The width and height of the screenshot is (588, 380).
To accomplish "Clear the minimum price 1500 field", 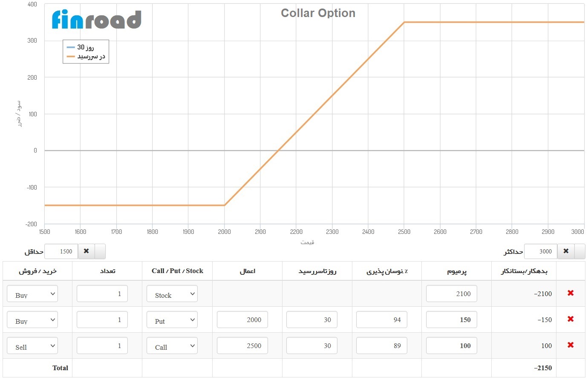I will [86, 251].
